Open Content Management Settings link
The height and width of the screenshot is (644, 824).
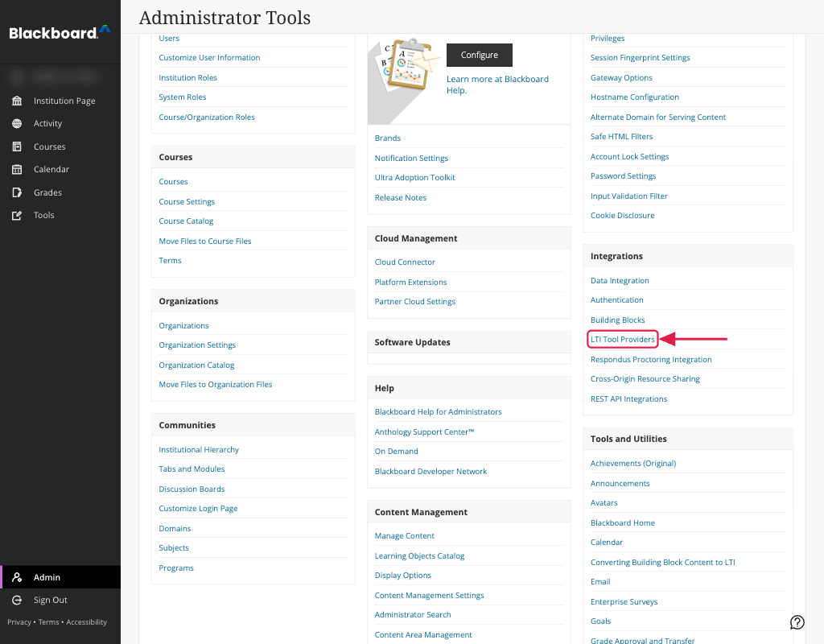point(429,596)
